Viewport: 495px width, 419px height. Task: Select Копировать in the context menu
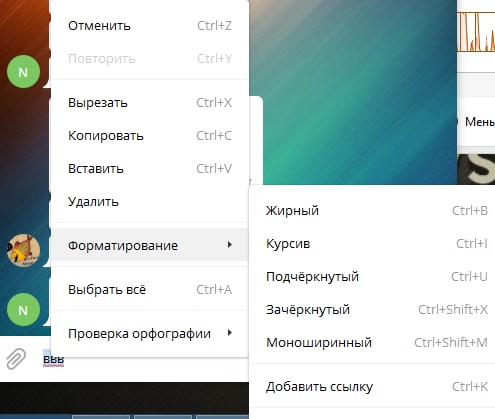click(x=150, y=136)
